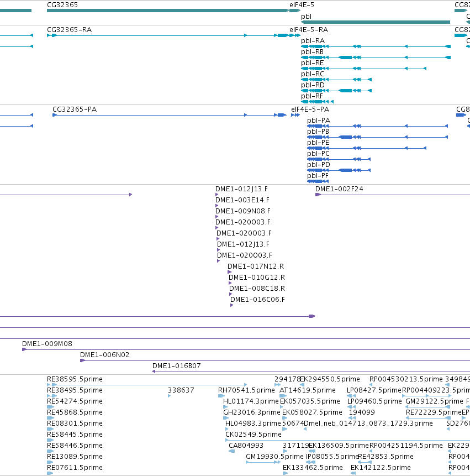This screenshot has height=476, width=470.
Task: Select the pbl-RB transcript label
Action: [313, 52]
